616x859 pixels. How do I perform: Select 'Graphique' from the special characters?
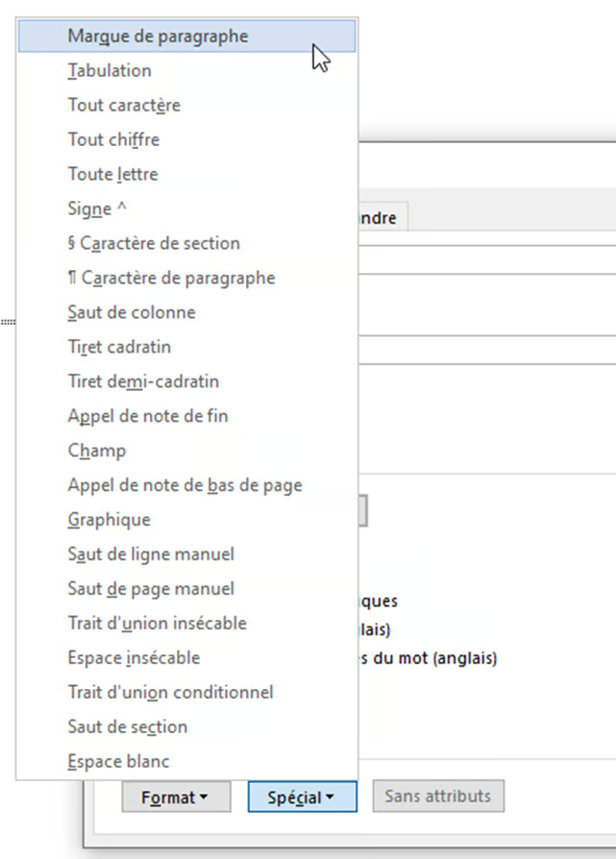pyautogui.click(x=107, y=520)
